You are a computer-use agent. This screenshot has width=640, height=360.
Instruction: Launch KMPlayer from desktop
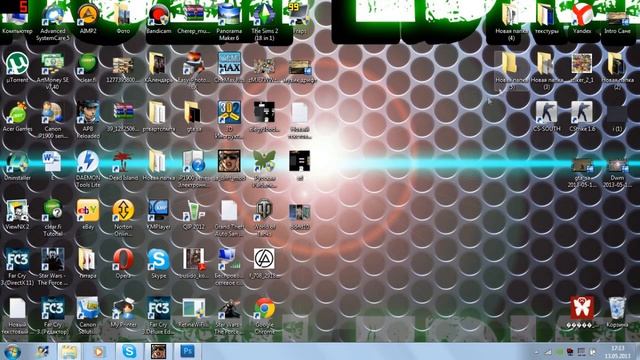(158, 215)
